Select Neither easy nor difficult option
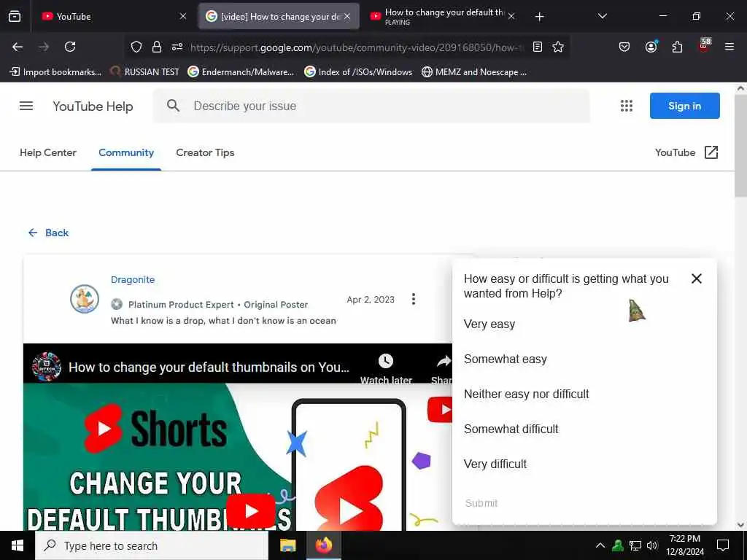The width and height of the screenshot is (747, 560). coord(527,394)
